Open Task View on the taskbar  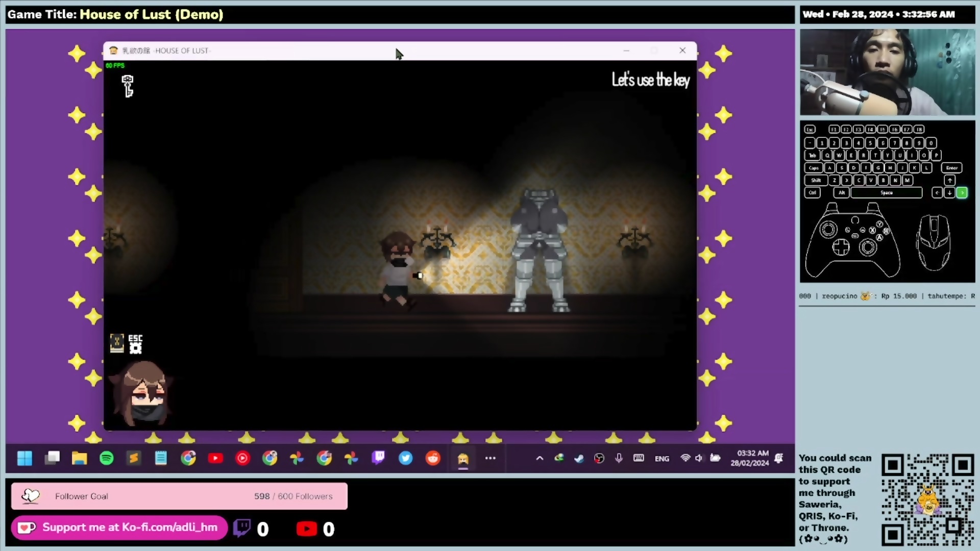[52, 458]
